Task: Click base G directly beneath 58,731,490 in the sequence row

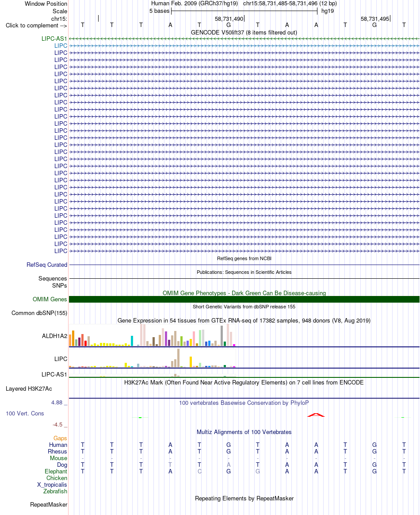Action: click(x=229, y=25)
